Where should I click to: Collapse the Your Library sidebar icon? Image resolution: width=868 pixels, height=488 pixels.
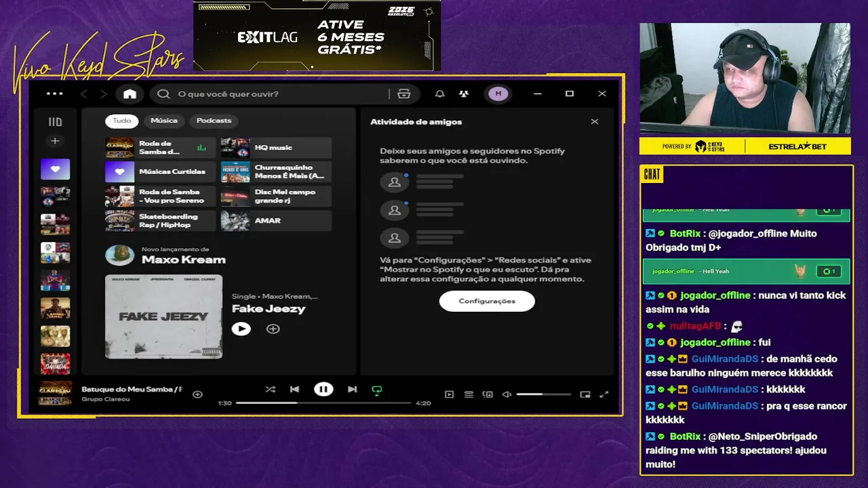[x=55, y=122]
